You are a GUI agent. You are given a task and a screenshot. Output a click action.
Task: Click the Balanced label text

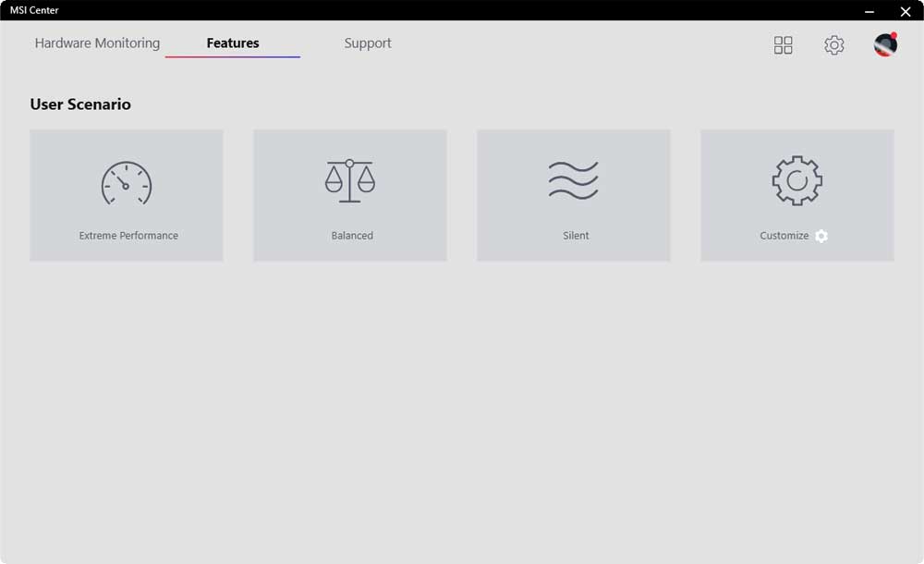pos(352,236)
